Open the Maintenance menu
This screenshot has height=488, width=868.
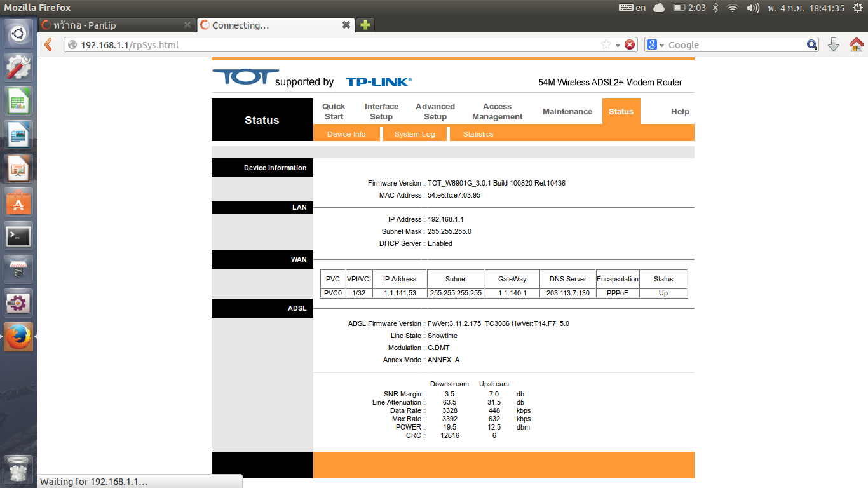click(x=567, y=111)
